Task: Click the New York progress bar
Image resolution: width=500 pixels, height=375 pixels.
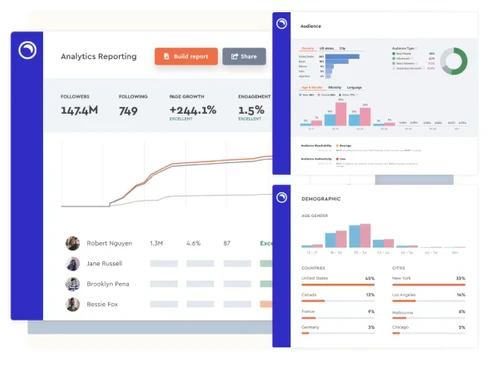Action: (x=429, y=285)
